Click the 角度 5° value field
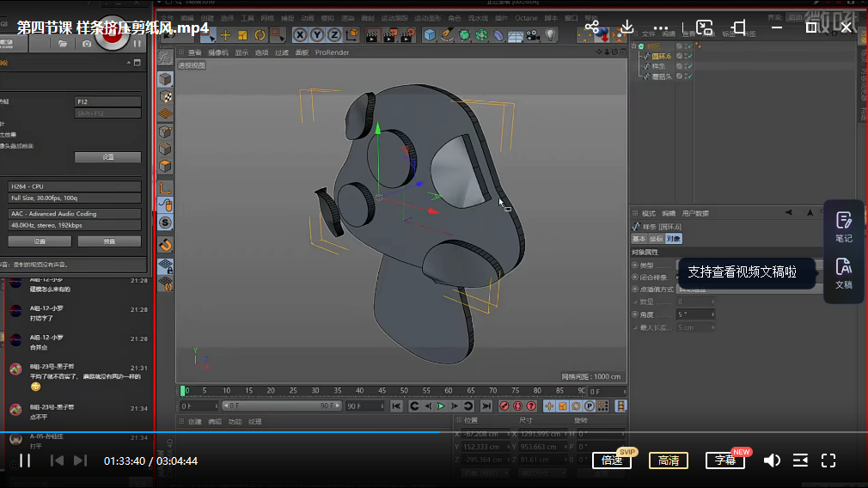Viewport: 868px width, 488px height. point(695,314)
